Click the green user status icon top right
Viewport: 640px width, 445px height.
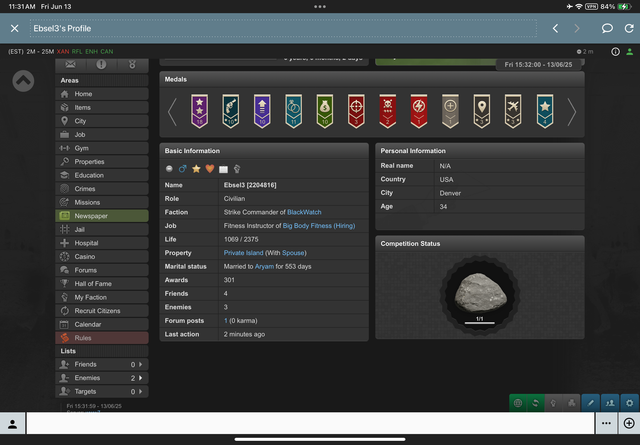630,51
